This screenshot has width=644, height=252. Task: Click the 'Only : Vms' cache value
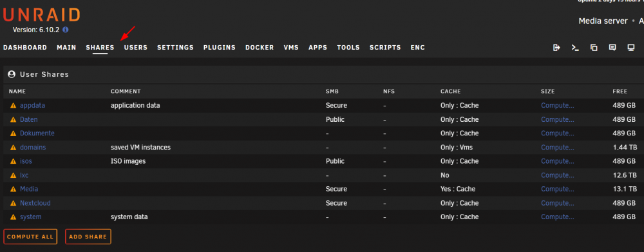coord(457,148)
